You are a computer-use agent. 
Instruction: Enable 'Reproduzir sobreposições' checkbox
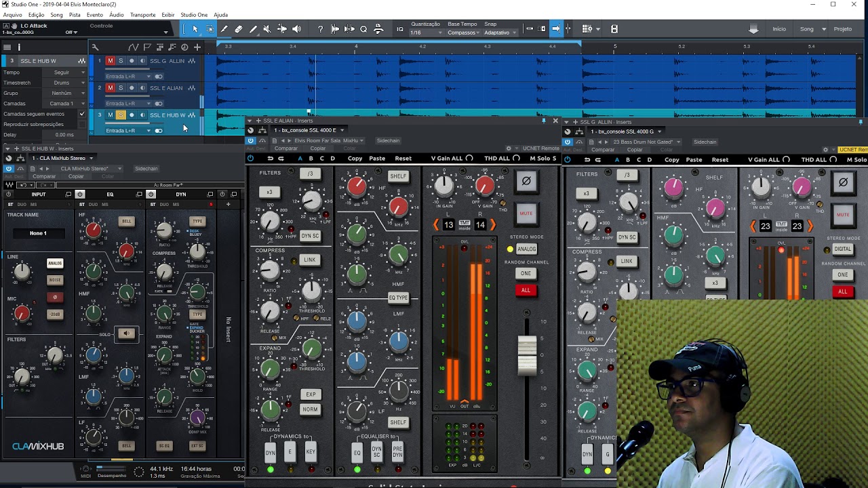(82, 124)
